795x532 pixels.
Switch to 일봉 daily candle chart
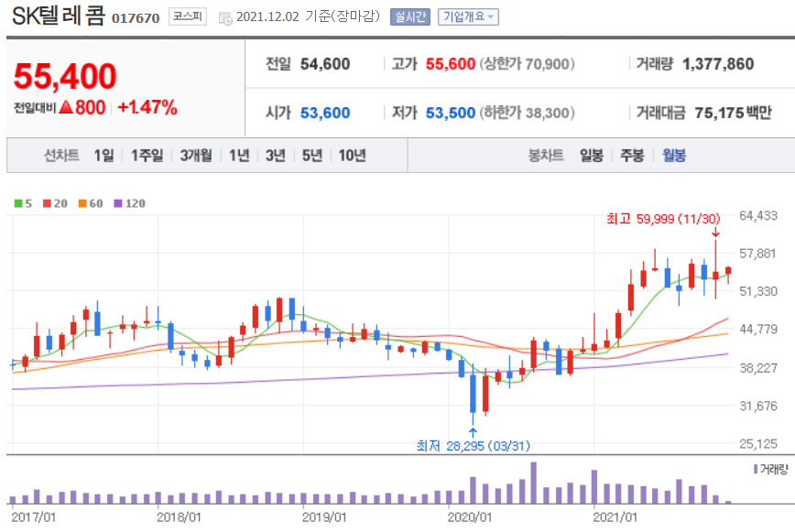click(591, 155)
